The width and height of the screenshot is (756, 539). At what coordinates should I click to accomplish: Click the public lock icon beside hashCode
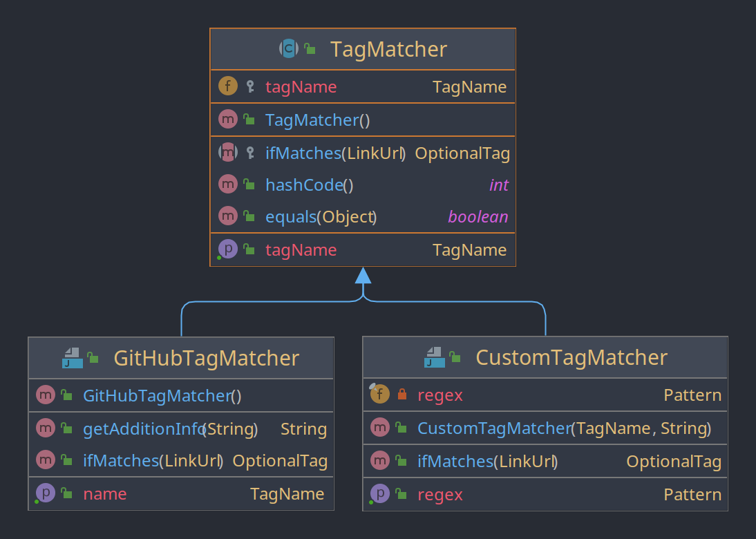249,185
